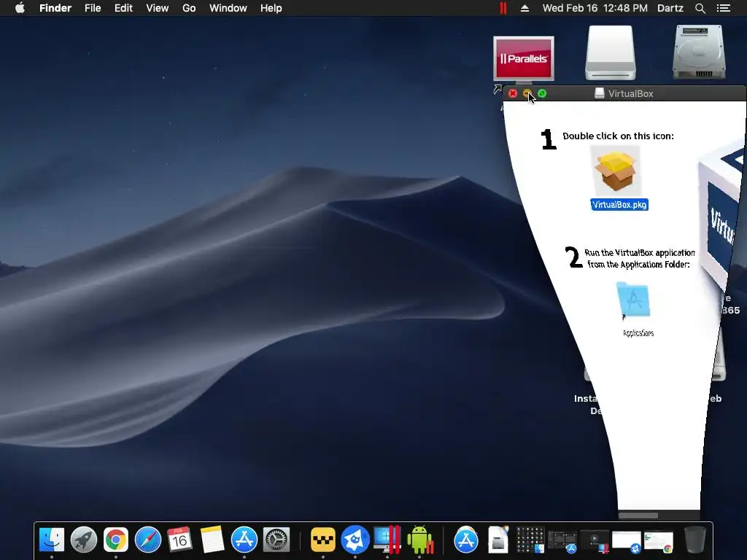Zoom the VirtualBox window with green button

[x=542, y=93]
